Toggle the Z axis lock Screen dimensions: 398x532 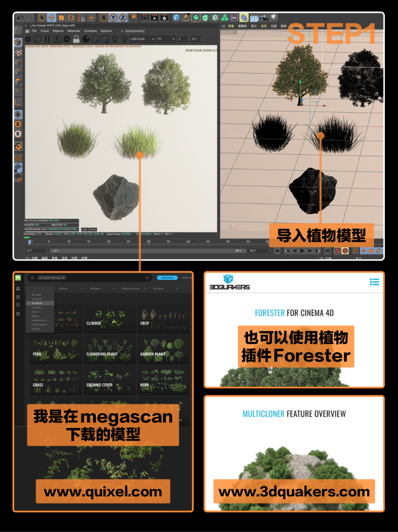click(x=123, y=18)
